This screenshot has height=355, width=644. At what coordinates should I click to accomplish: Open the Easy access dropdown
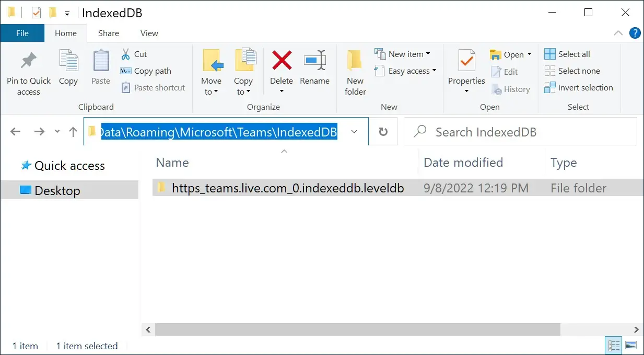click(405, 71)
